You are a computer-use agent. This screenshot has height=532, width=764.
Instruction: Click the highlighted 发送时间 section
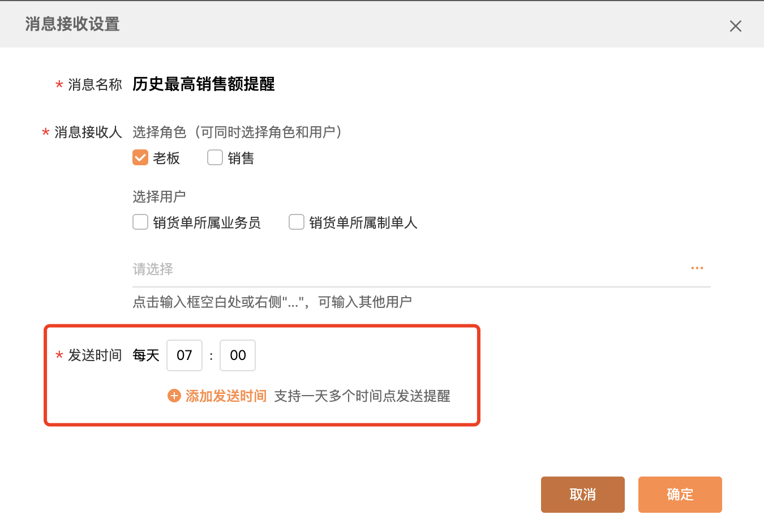click(x=261, y=375)
